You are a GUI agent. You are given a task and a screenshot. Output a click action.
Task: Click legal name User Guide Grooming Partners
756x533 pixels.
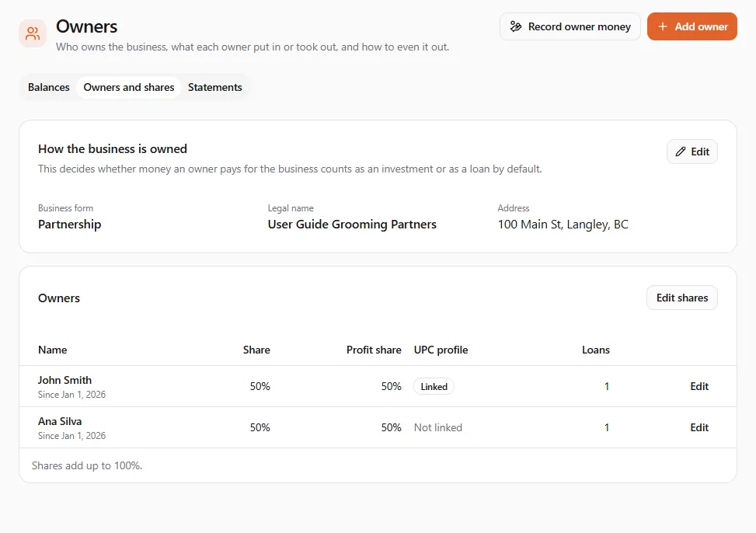(x=352, y=225)
